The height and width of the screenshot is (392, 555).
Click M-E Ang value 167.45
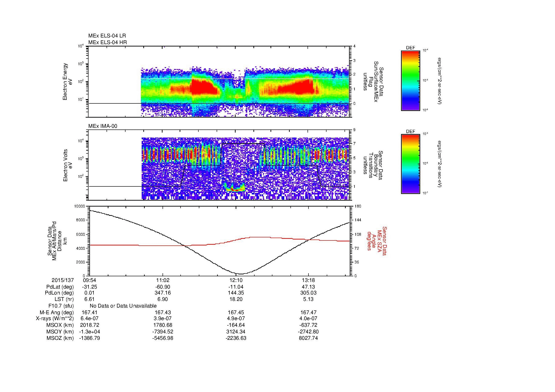[236, 312]
